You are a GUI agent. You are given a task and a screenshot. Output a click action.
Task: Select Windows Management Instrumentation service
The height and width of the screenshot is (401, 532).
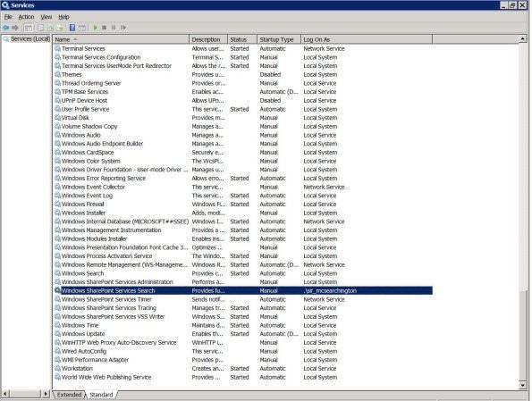click(243, 230)
